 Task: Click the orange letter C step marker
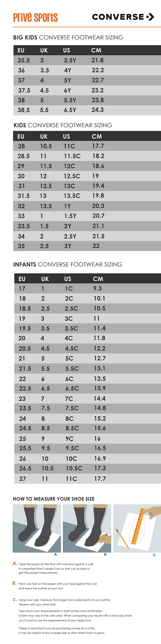click(15, 599)
